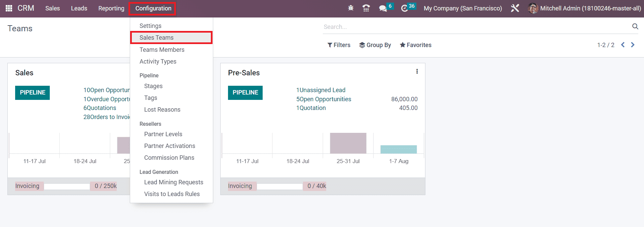644x227 pixels.
Task: Choose Lost Reasons menu entry
Action: pyautogui.click(x=162, y=110)
